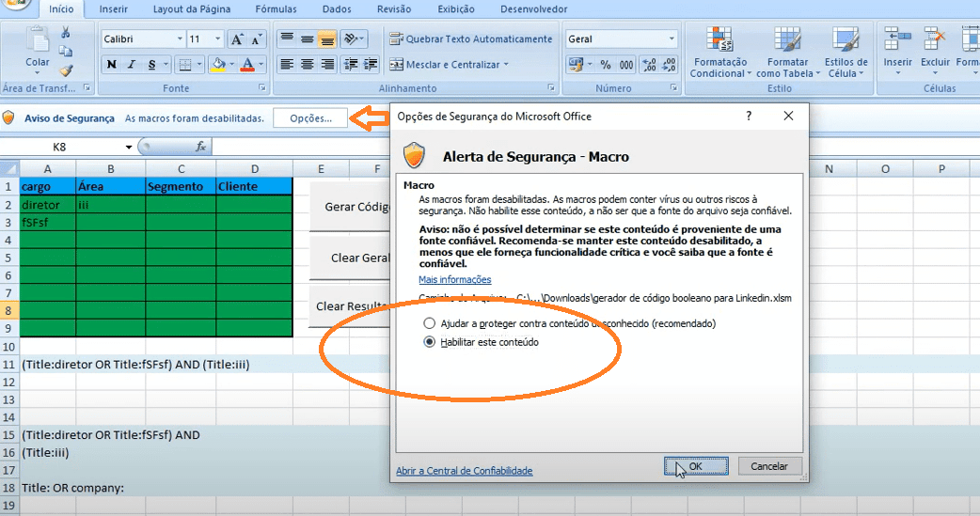This screenshot has width=980, height=516.
Task: Expand the Name Box K8 dropdown arrow
Action: (128, 147)
